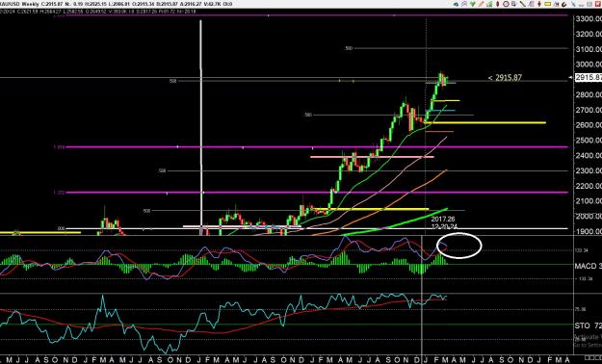The image size is (602, 364).
Task: Click the note document toolbar icon
Action: click(513, 4)
